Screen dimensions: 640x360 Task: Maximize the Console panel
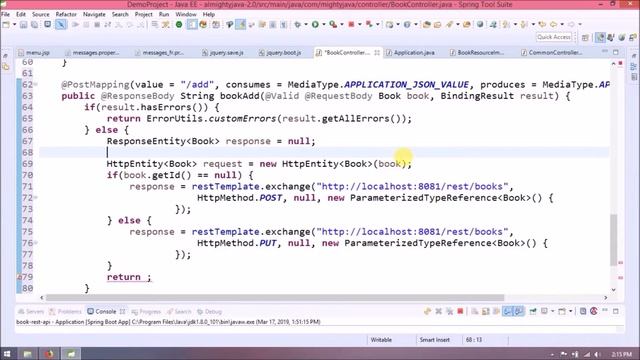(616, 311)
